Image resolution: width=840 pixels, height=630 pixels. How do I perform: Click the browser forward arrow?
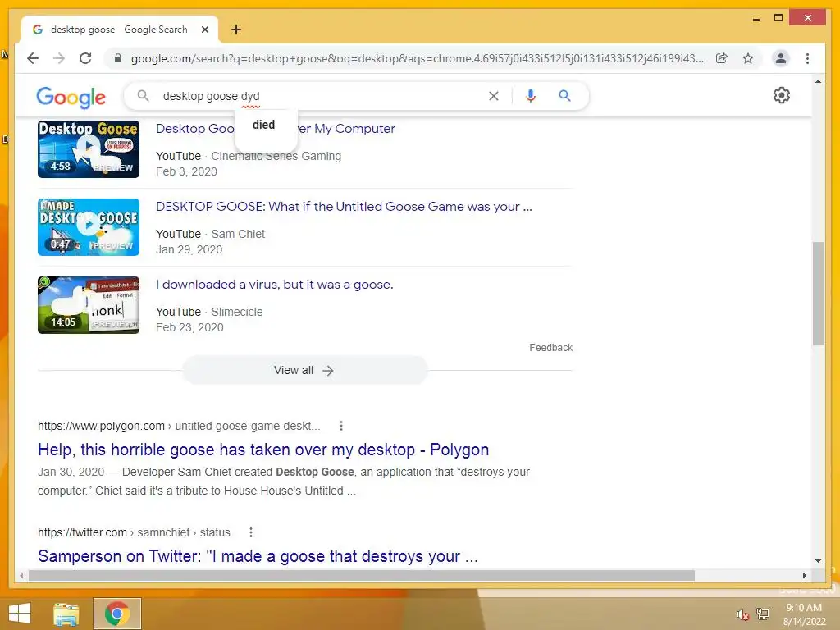pyautogui.click(x=59, y=58)
